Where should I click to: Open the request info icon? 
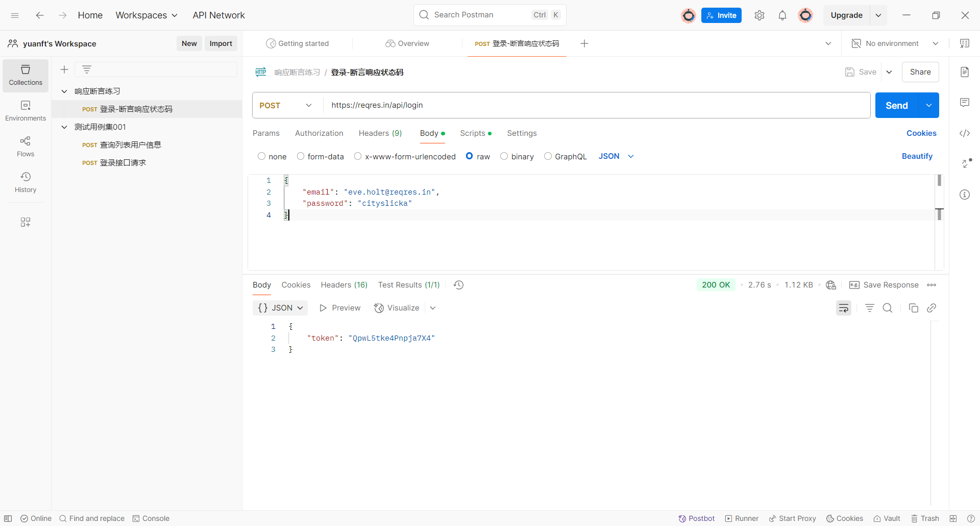tap(965, 195)
